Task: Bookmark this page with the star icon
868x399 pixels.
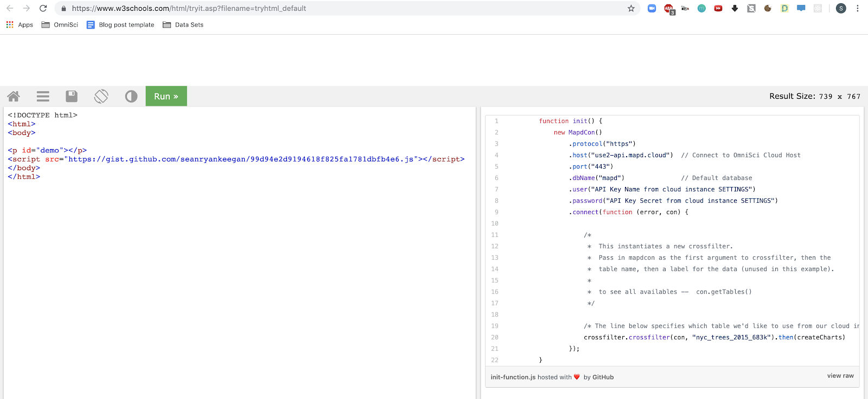Action: click(x=631, y=8)
